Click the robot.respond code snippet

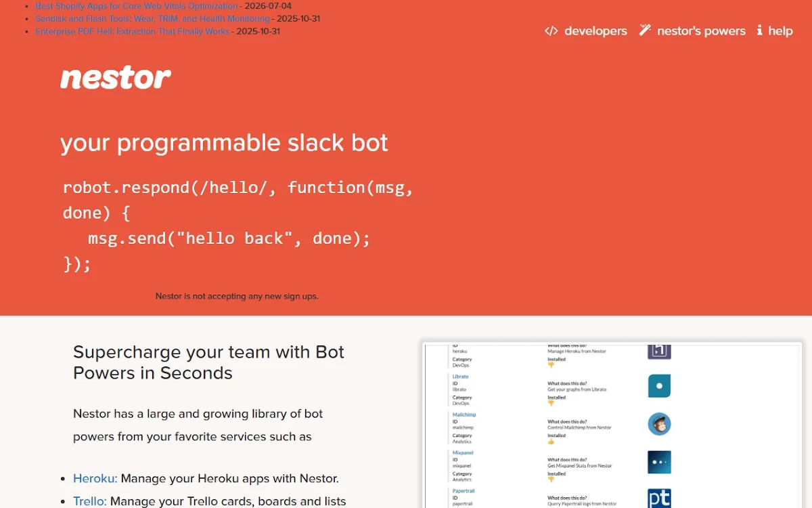(238, 226)
